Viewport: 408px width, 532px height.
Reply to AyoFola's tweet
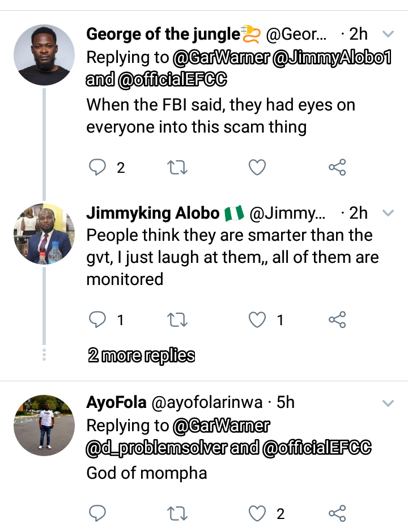pyautogui.click(x=99, y=514)
